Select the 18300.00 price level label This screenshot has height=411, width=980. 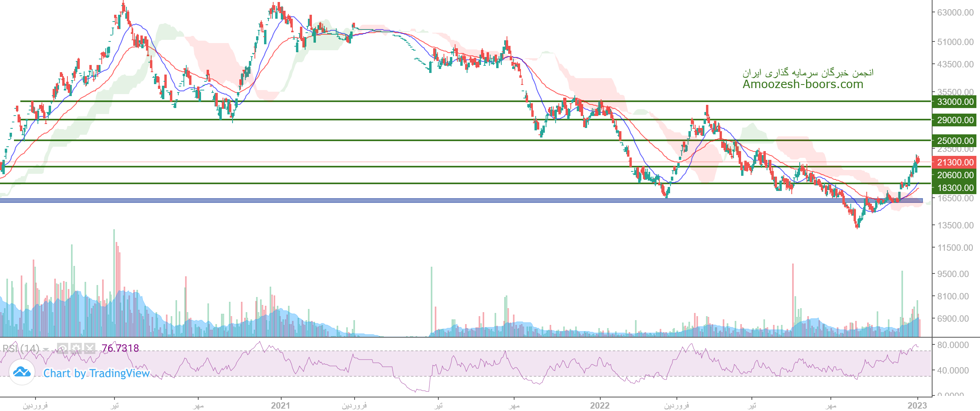tap(954, 188)
